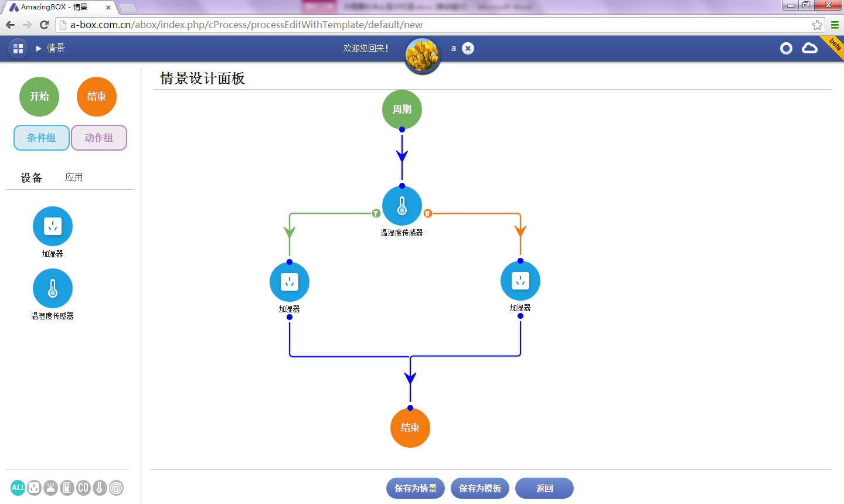Viewport: 844px width, 504px height.
Task: Click the 周期 start node on canvas
Action: [402, 110]
